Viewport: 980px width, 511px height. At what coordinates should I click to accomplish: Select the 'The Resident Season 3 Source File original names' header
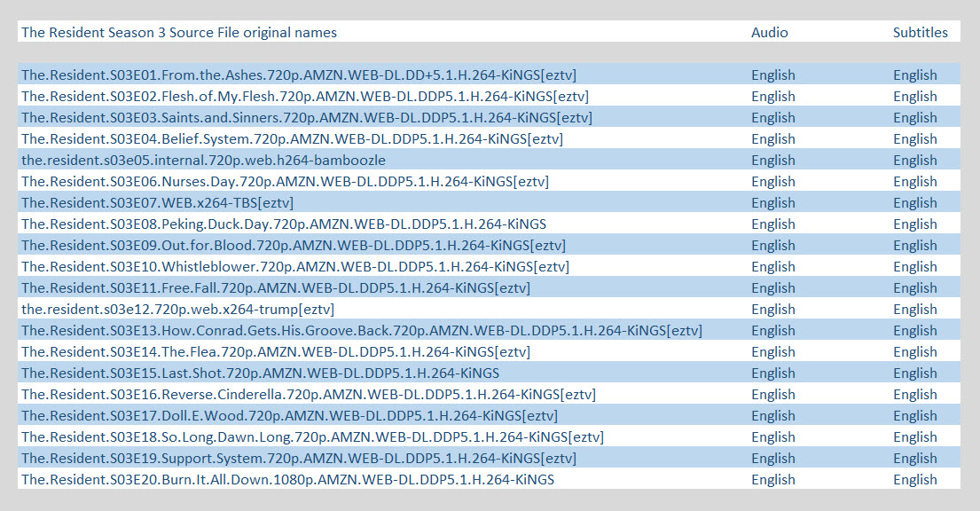coord(179,33)
